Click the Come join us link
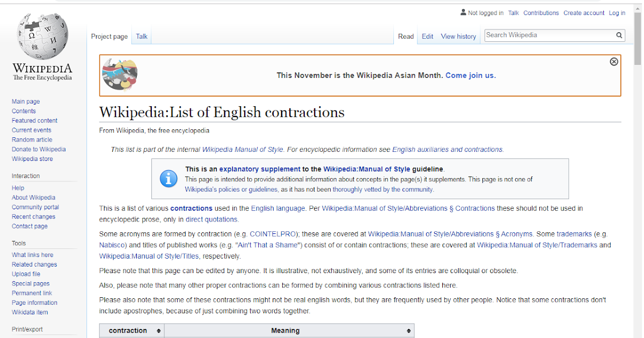644x338 pixels. point(470,76)
